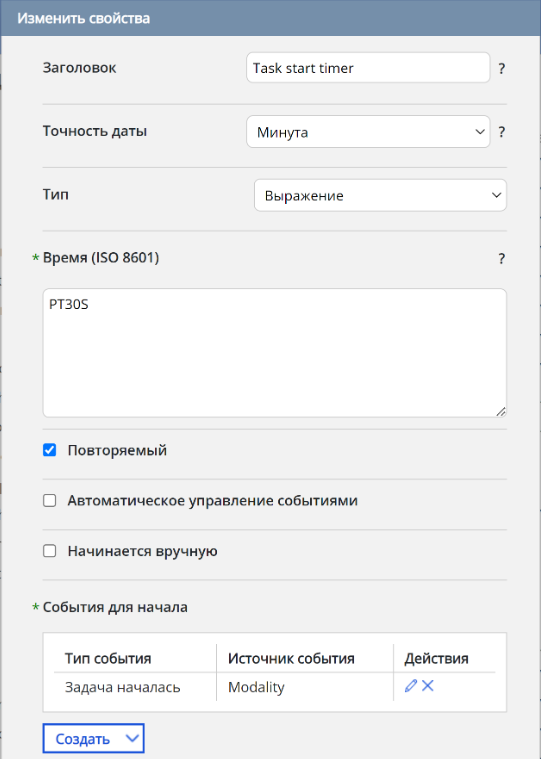Image resolution: width=541 pixels, height=759 pixels.
Task: Open help question mark beside Точность даты
Action: 502,132
